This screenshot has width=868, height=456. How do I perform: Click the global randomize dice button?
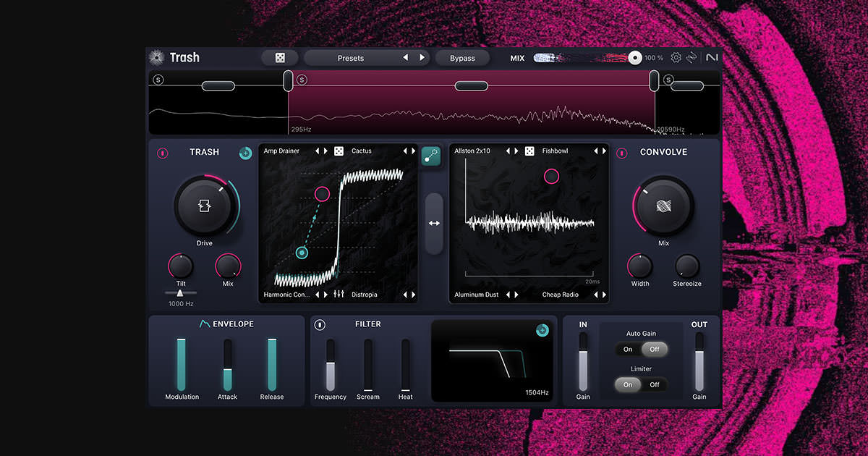click(280, 58)
